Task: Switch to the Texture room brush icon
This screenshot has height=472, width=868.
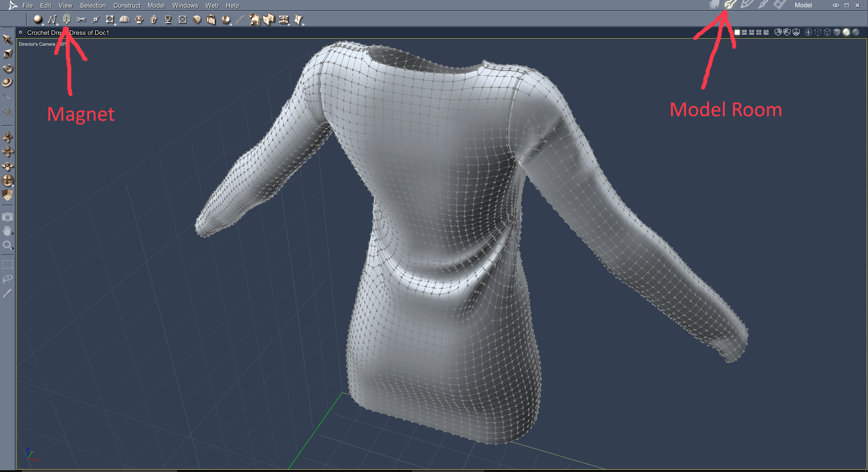Action: 763,5
